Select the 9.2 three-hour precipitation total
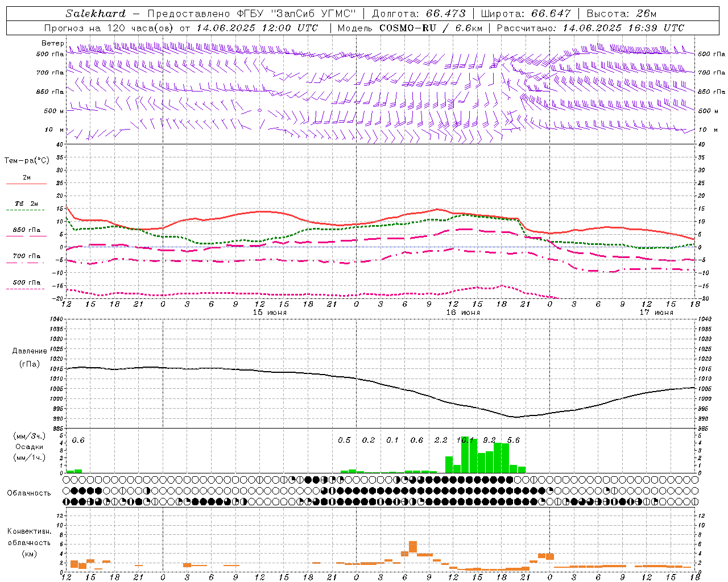Image resolution: width=728 pixels, height=582 pixels. tap(489, 440)
